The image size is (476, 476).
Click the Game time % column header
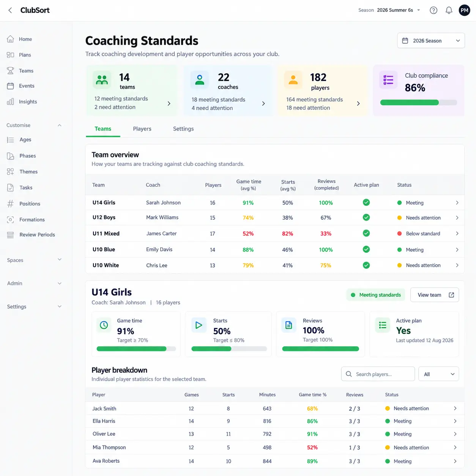pyautogui.click(x=312, y=395)
